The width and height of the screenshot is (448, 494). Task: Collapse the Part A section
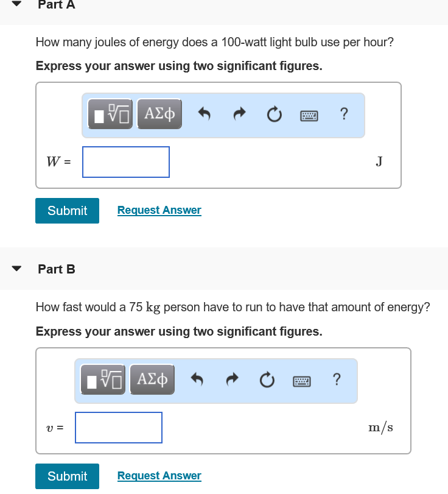click(15, 5)
